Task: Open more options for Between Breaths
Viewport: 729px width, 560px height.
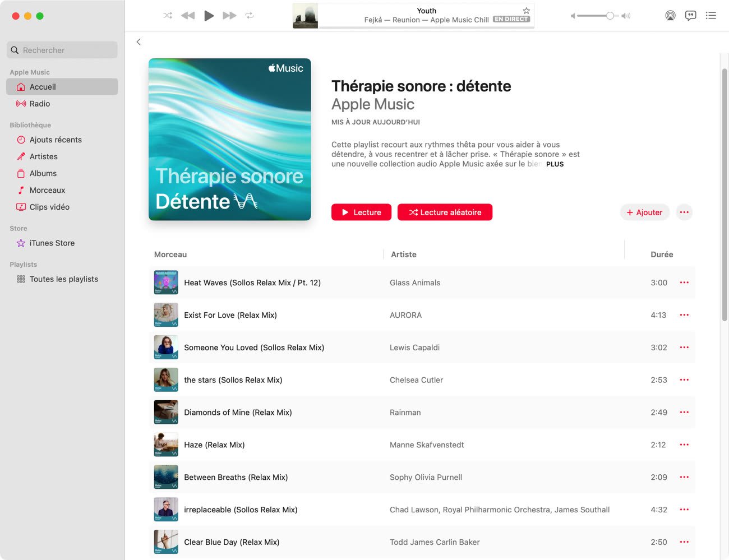Action: [684, 478]
